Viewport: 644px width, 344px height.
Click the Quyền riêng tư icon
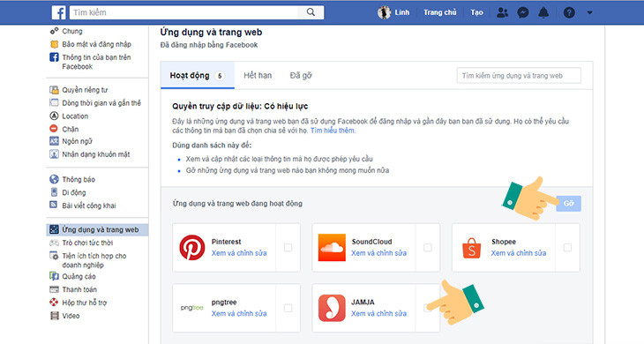(54, 90)
